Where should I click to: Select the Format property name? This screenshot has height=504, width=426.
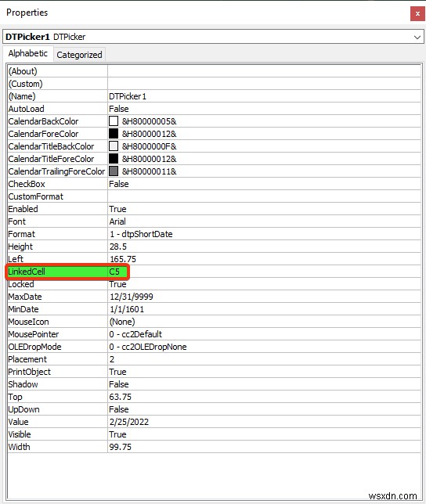click(22, 234)
